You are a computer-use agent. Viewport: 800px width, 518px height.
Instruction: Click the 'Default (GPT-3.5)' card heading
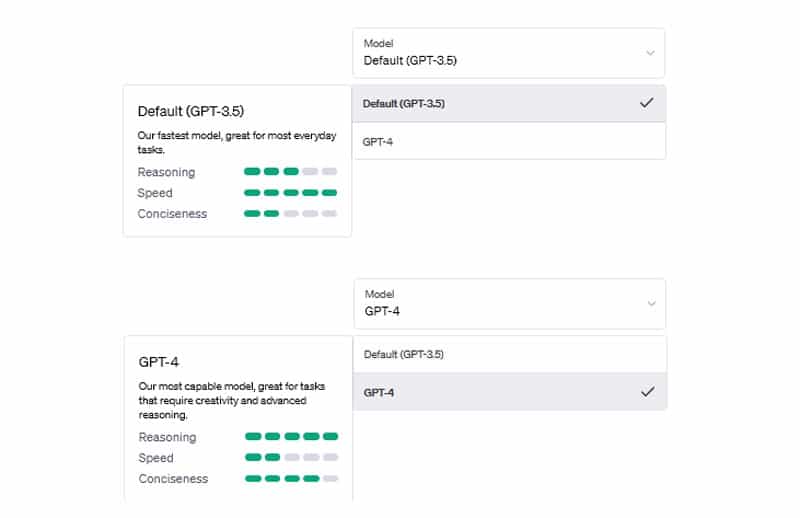click(x=191, y=111)
